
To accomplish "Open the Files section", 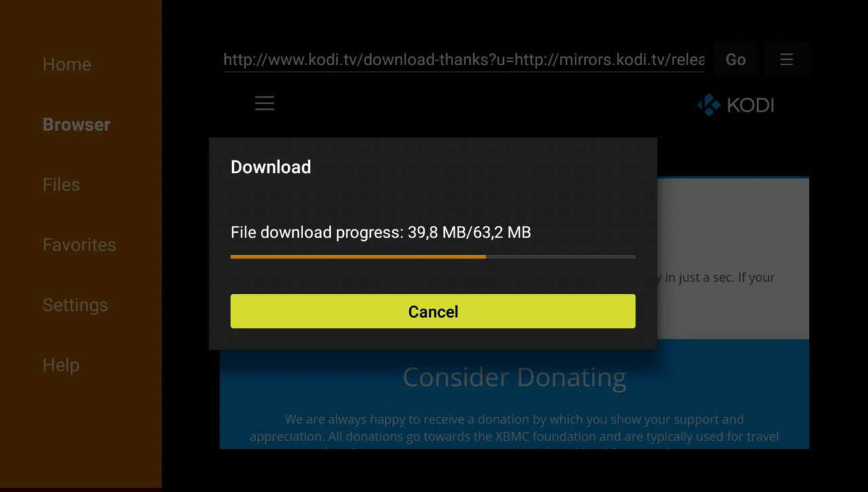I will [61, 185].
